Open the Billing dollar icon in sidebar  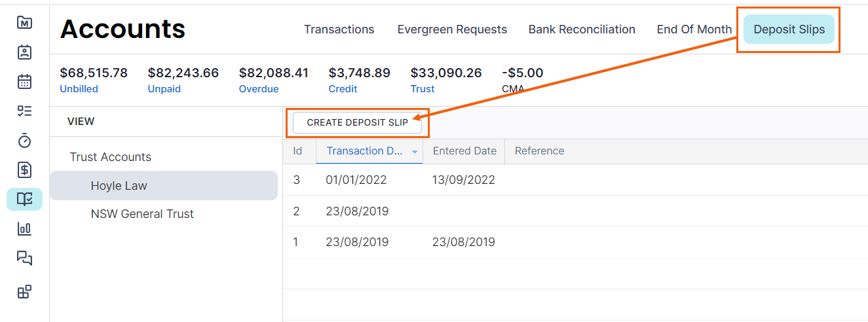click(x=24, y=170)
